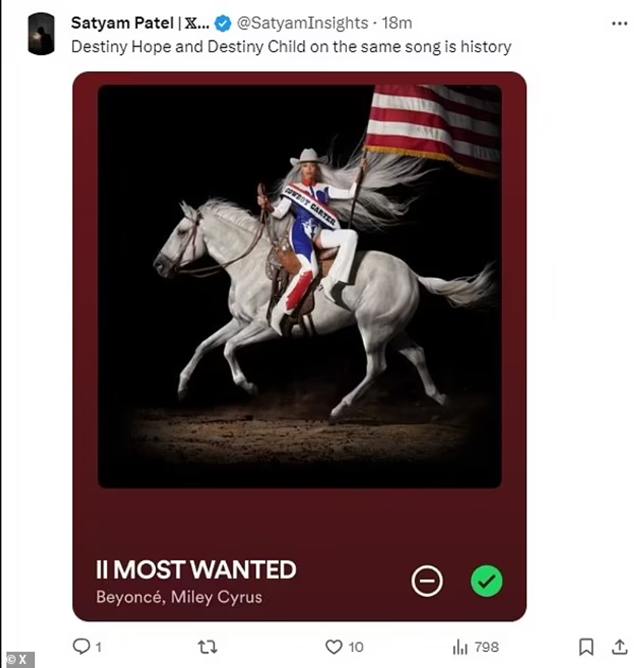The width and height of the screenshot is (644, 668).
Task: Click the Satyam Patel display name
Action: tap(140, 24)
